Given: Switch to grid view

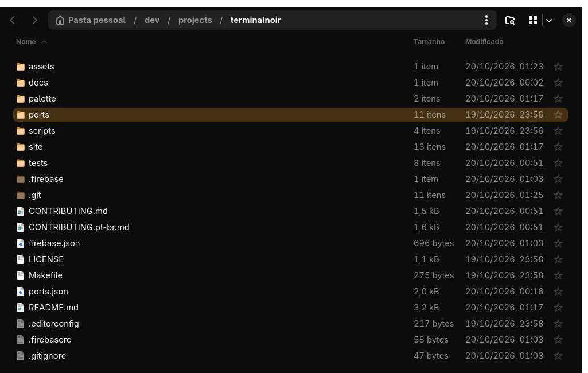Looking at the screenshot, I should 532,20.
